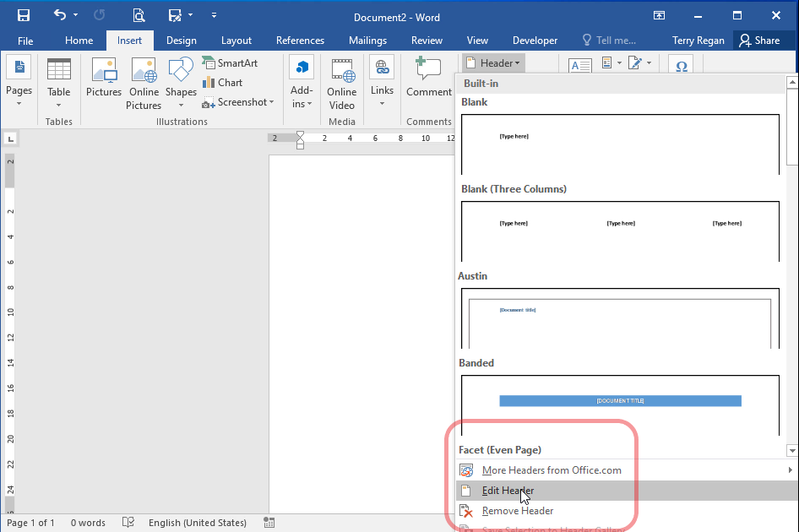Image resolution: width=799 pixels, height=532 pixels.
Task: Click the save-with-pencil quick access icon
Action: point(175,15)
